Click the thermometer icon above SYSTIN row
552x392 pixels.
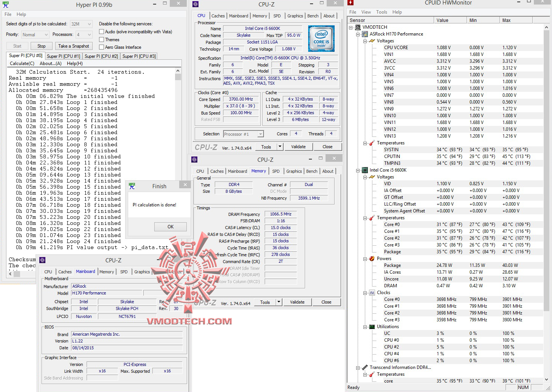tap(372, 143)
